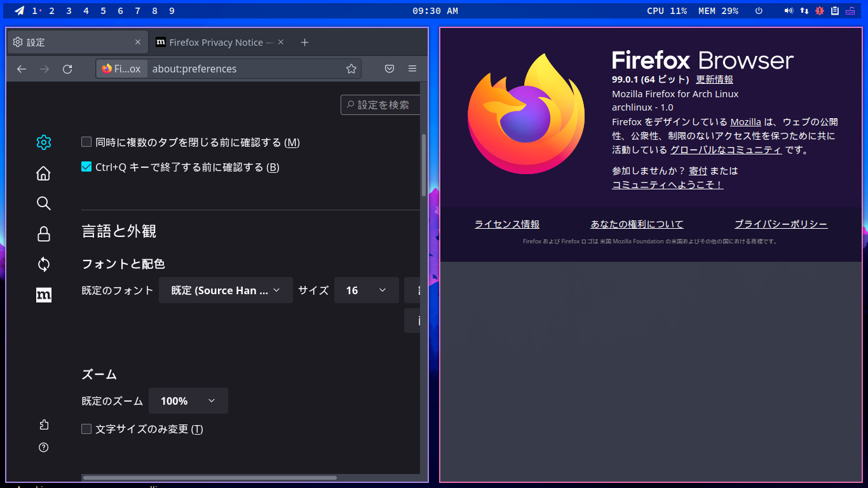Viewport: 868px width, 488px height.
Task: Click the 設定を検索 search field
Action: coord(381,105)
